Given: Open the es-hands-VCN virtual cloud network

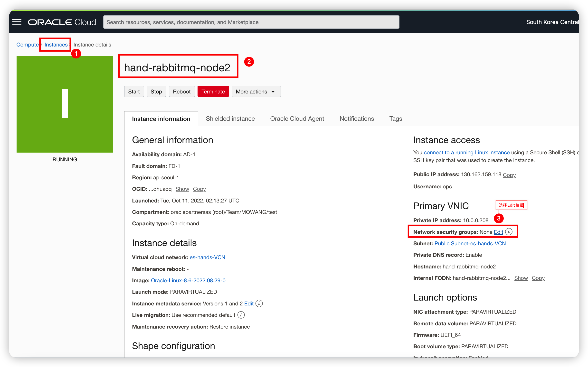Looking at the screenshot, I should (207, 257).
